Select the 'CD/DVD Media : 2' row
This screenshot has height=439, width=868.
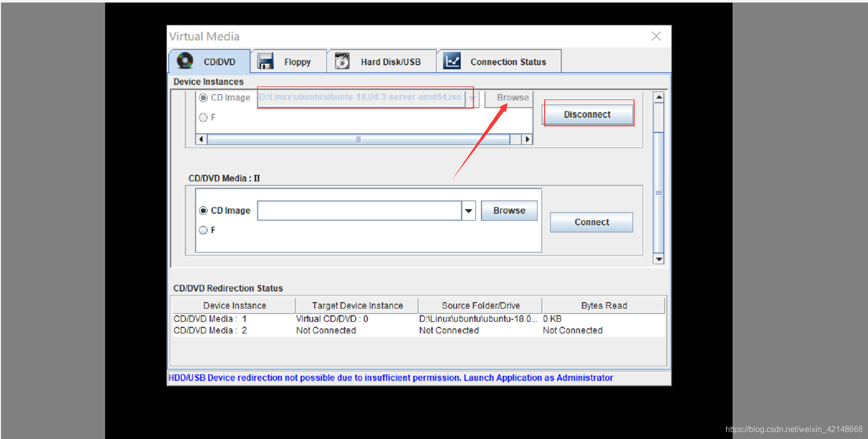(x=419, y=330)
